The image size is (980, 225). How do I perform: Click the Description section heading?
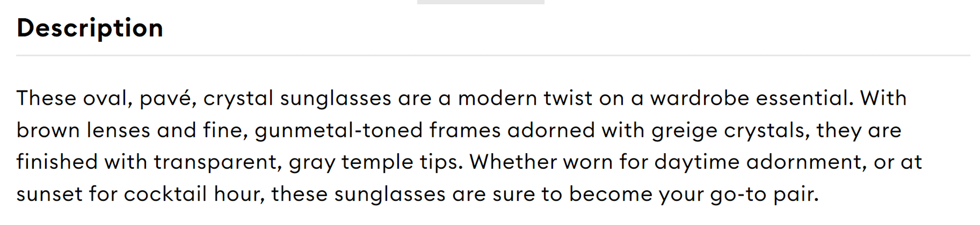pos(90,28)
